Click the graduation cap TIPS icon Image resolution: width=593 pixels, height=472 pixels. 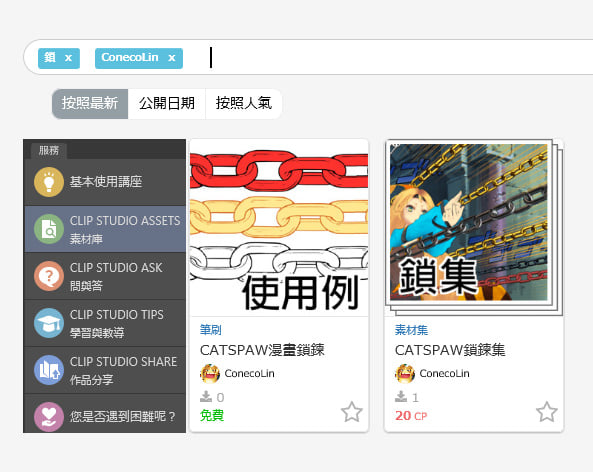[x=49, y=323]
